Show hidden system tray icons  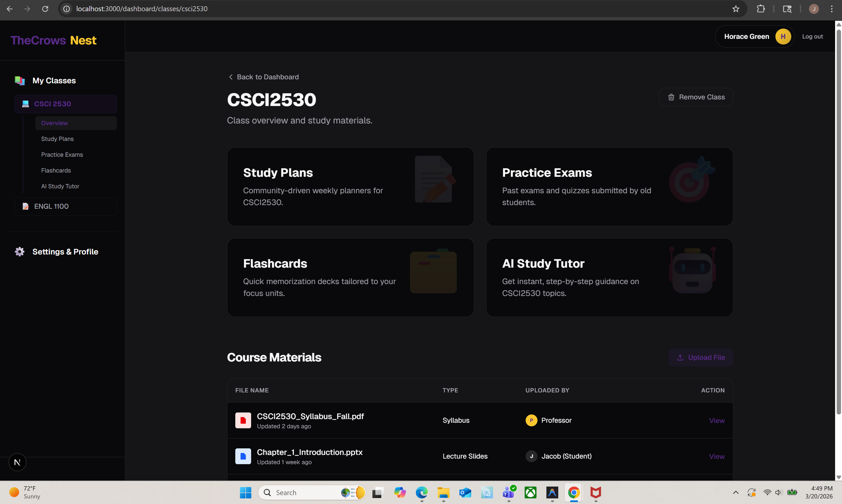(x=736, y=492)
